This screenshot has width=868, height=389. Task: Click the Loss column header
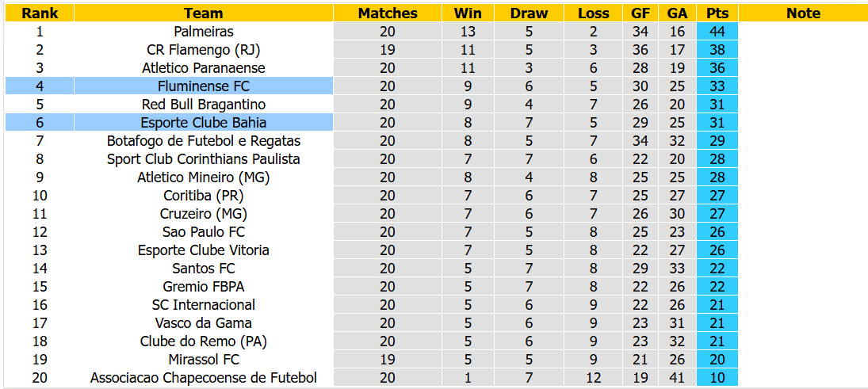(x=594, y=13)
